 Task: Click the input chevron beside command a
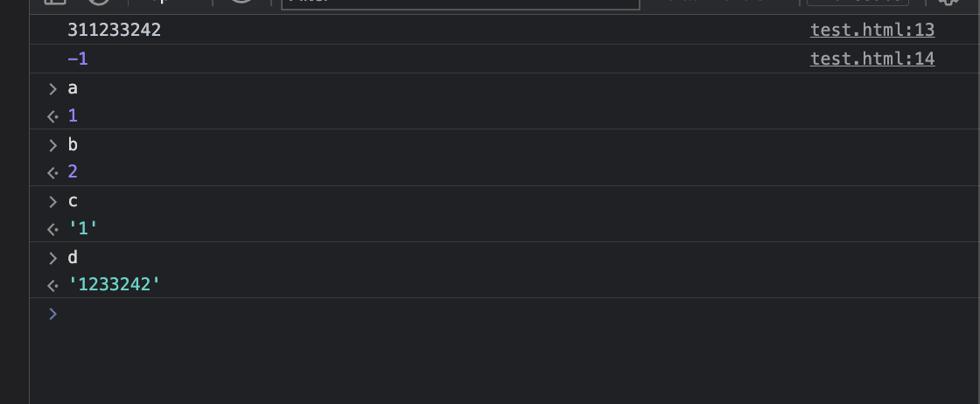53,88
